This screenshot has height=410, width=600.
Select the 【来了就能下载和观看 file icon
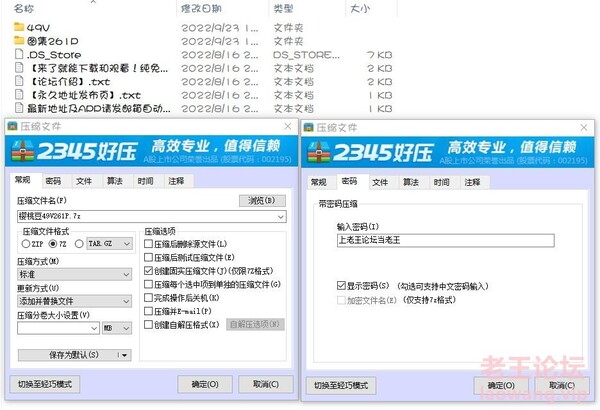click(x=19, y=68)
